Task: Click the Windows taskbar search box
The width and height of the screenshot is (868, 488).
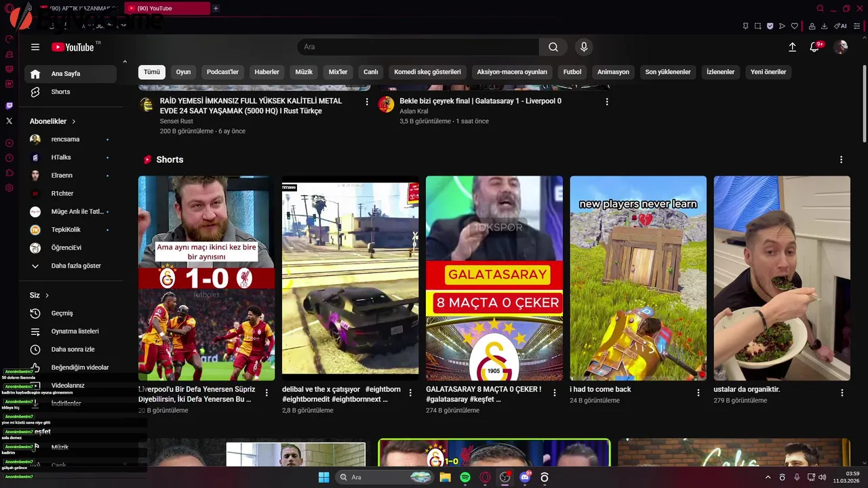Action: 385,477
